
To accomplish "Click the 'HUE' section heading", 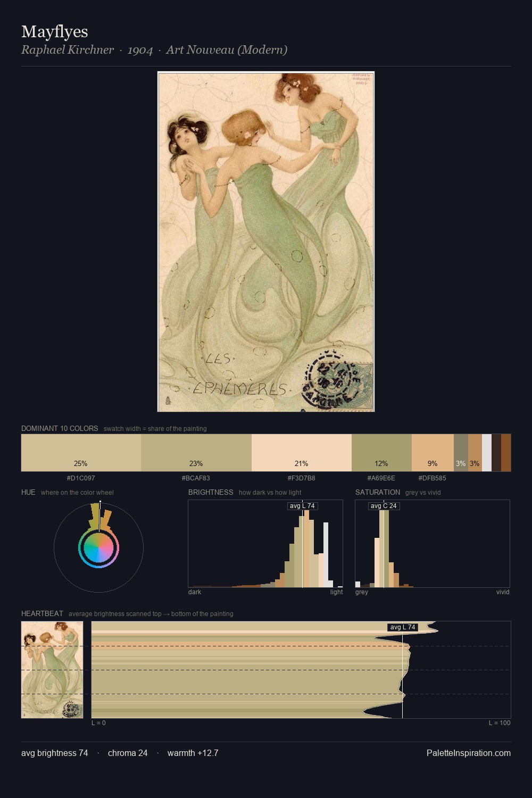I will (x=28, y=492).
